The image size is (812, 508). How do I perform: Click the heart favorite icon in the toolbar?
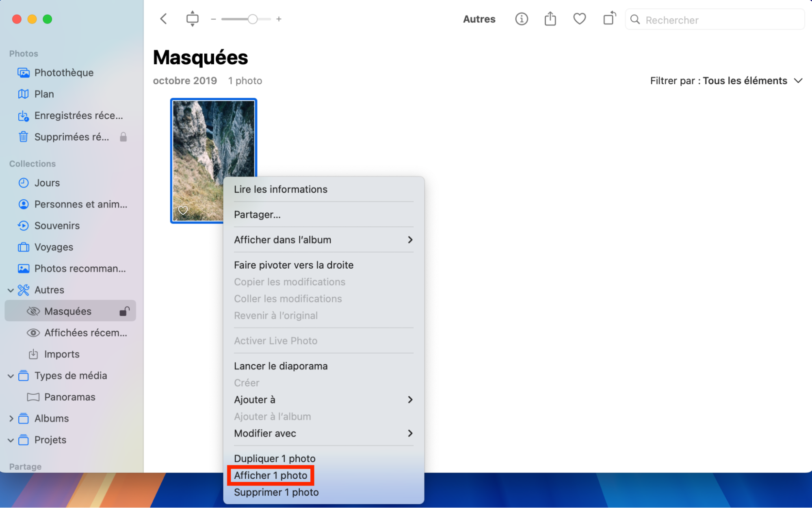579,19
